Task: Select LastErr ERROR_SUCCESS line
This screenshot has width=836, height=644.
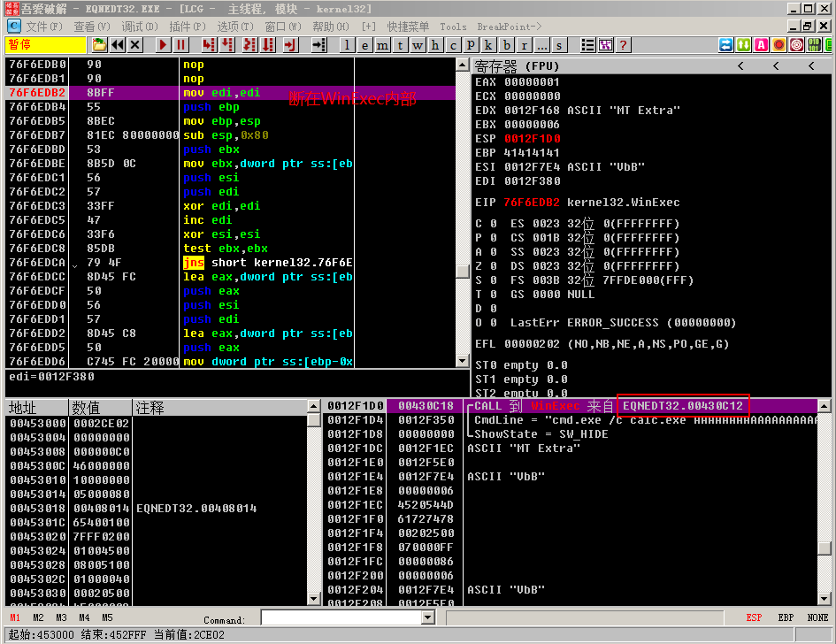Action: (x=623, y=323)
